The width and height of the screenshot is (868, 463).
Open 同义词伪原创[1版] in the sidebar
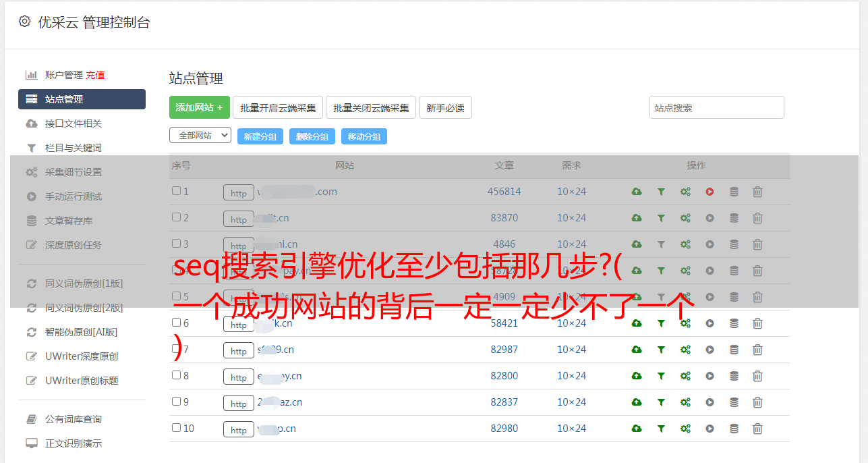coord(84,283)
